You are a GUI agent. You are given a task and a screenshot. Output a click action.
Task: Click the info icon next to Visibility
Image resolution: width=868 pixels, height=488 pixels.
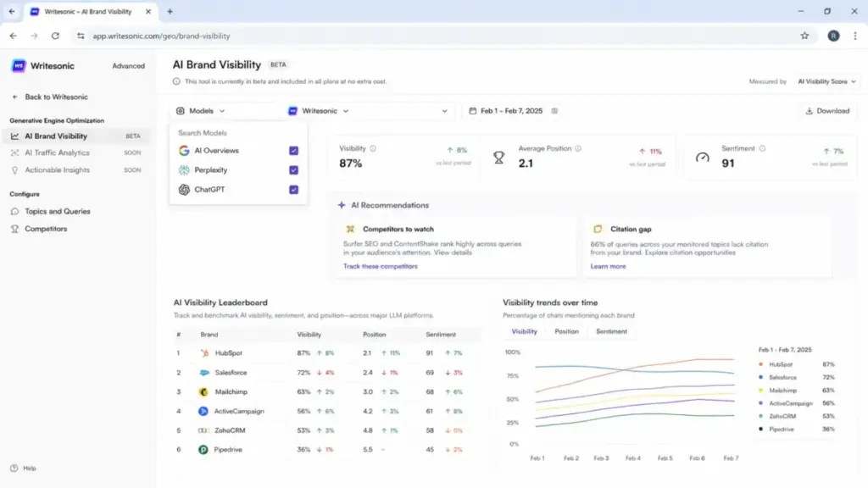point(373,148)
